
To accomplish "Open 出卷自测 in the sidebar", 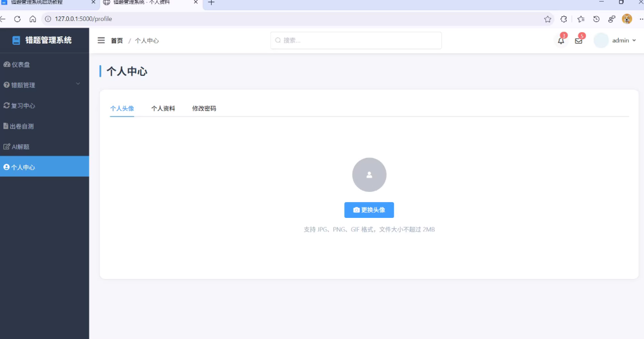I will 44,126.
